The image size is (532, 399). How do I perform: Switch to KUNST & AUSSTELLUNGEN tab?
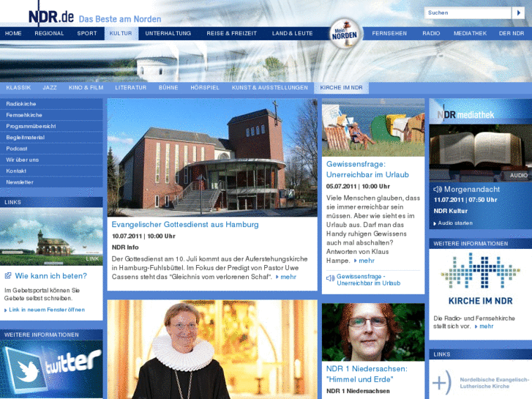click(270, 88)
